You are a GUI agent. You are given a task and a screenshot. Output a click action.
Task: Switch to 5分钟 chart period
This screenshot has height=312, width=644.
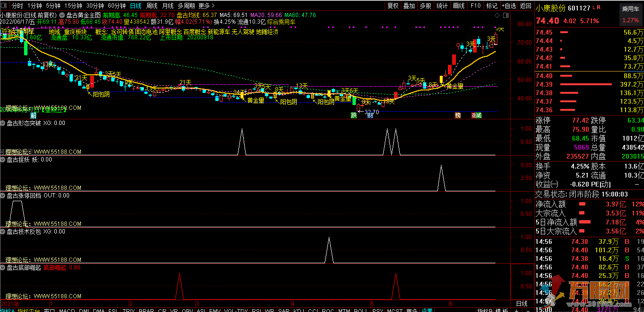pyautogui.click(x=53, y=6)
